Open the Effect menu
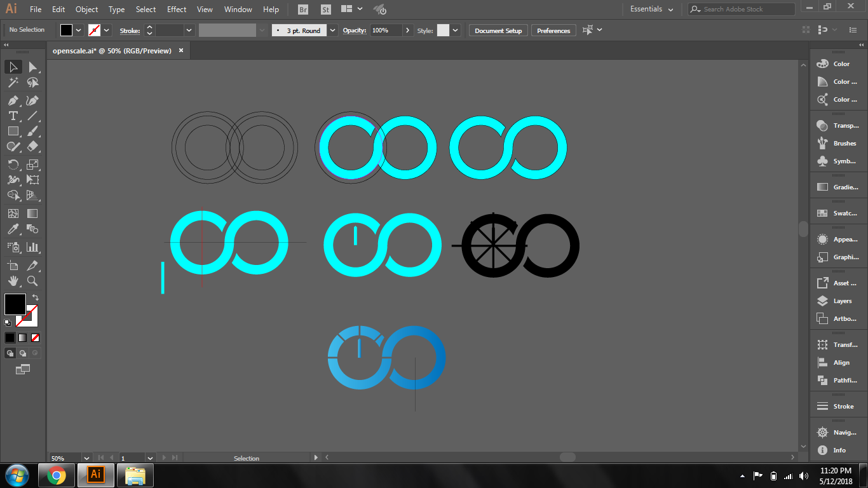 pos(177,10)
